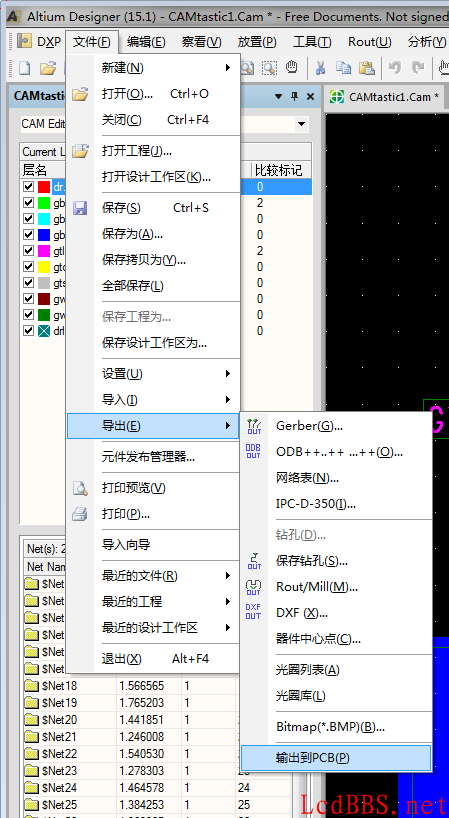449x818 pixels.
Task: Expand the 最近的工程 submenu
Action: (227, 602)
